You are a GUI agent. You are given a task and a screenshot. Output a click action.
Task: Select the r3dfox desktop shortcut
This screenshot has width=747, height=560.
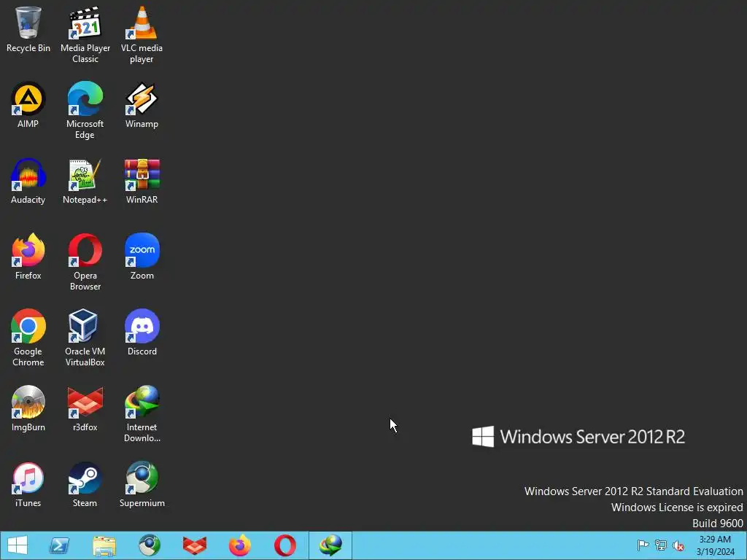tap(85, 408)
